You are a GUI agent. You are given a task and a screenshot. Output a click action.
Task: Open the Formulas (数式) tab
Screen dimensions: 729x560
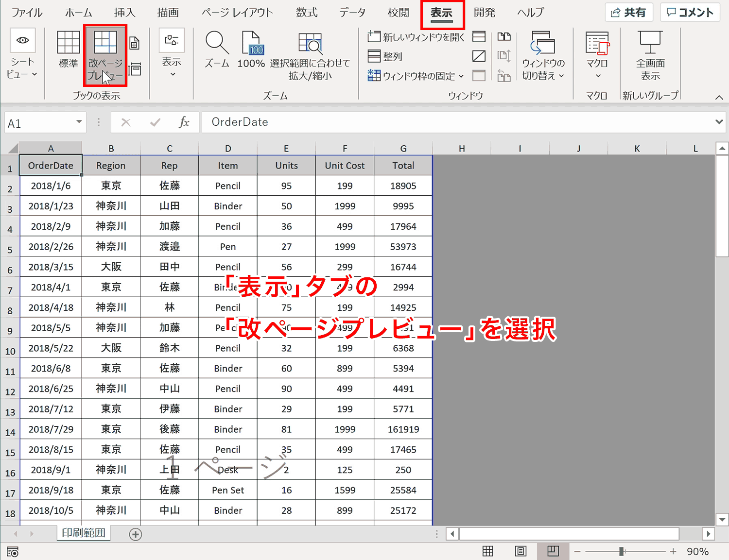click(307, 12)
